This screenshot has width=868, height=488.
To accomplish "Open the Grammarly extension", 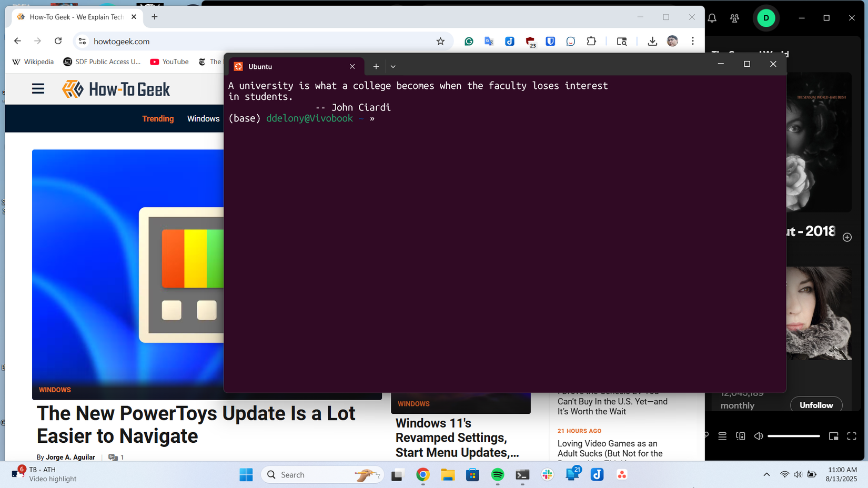I will click(469, 41).
